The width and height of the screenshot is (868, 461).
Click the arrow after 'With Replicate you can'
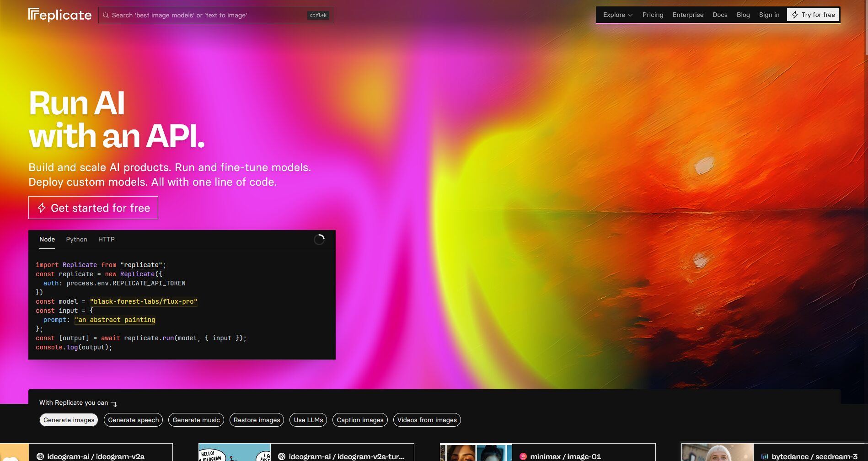coord(114,403)
